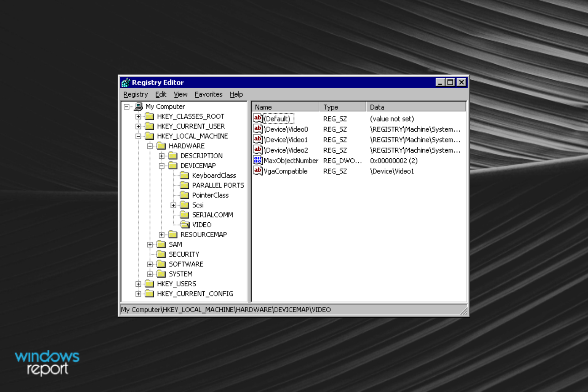
Task: Select the SERIALCOMM key label
Action: [x=213, y=215]
